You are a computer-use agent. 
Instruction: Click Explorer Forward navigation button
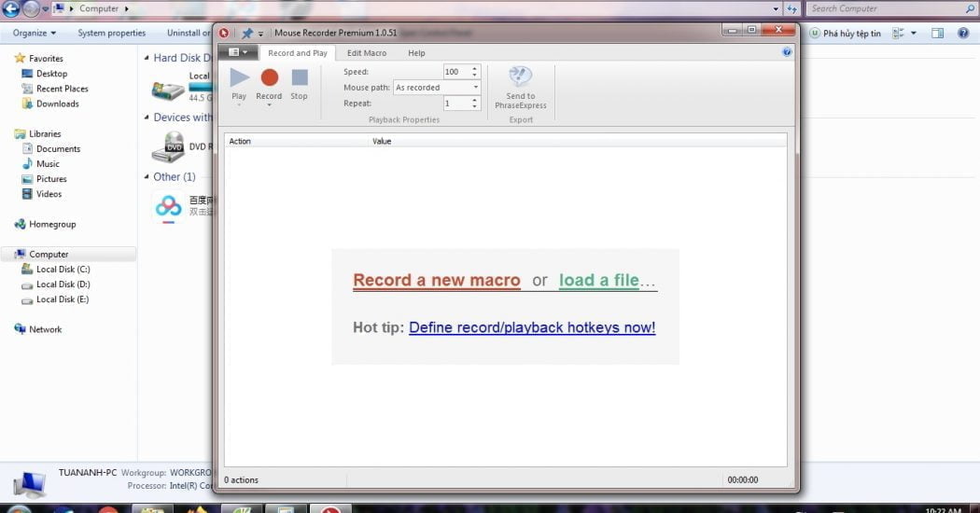tap(31, 8)
